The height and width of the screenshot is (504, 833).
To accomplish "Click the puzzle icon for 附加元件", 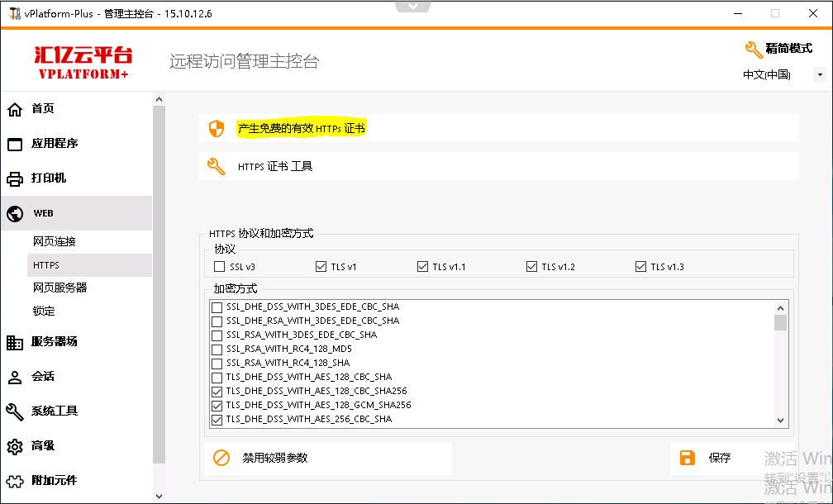I will pos(14,481).
